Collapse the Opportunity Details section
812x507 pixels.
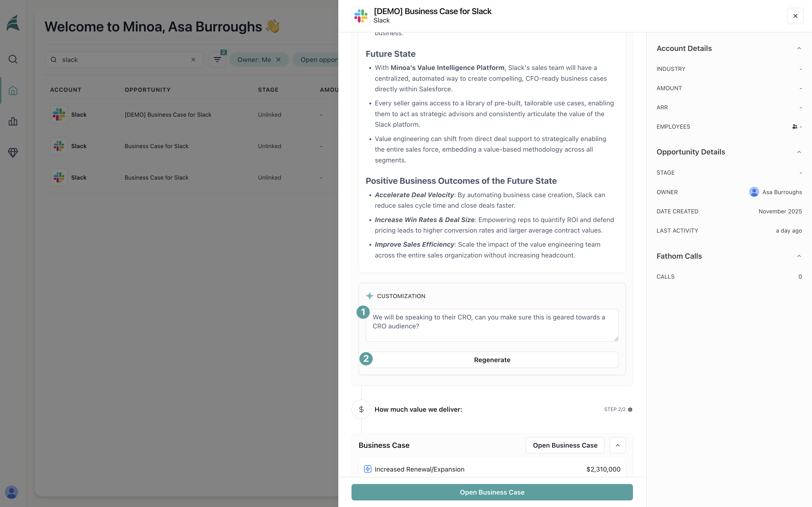point(799,152)
